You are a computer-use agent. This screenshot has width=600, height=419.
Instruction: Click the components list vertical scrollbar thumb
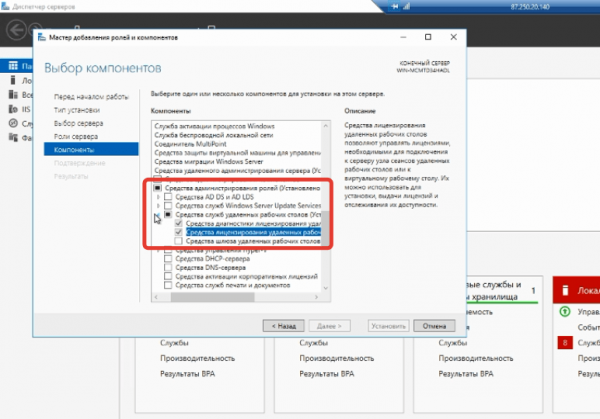pyautogui.click(x=326, y=228)
